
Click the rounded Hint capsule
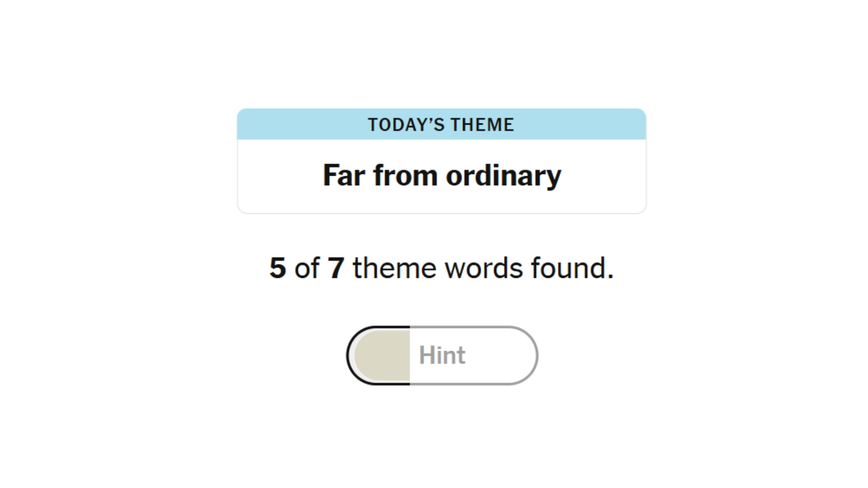pos(442,355)
